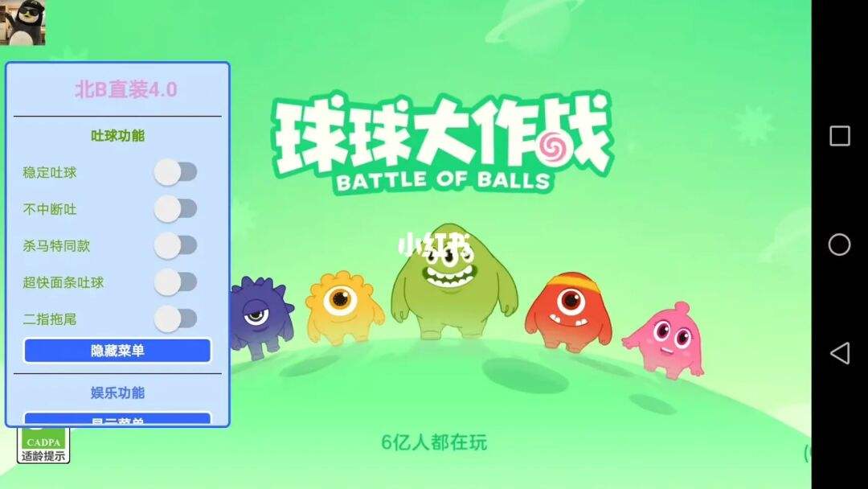Viewport: 868px width, 489px height.
Task: Turn on the 不中断吐 switch
Action: coord(175,209)
